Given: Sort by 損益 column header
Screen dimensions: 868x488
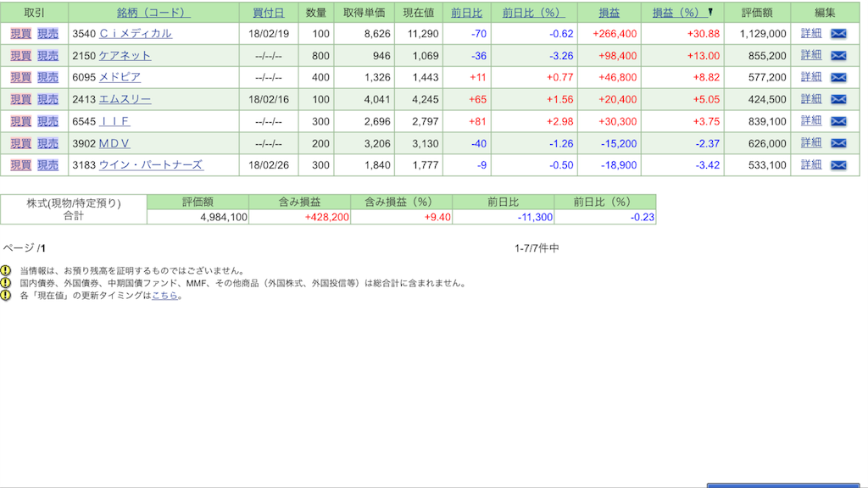Looking at the screenshot, I should [609, 12].
